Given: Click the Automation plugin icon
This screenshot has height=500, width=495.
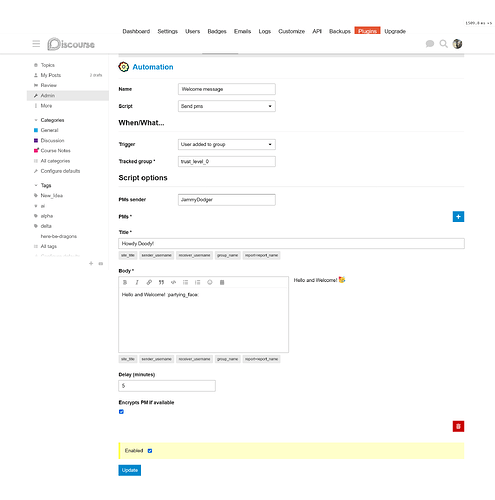Looking at the screenshot, I should point(123,67).
